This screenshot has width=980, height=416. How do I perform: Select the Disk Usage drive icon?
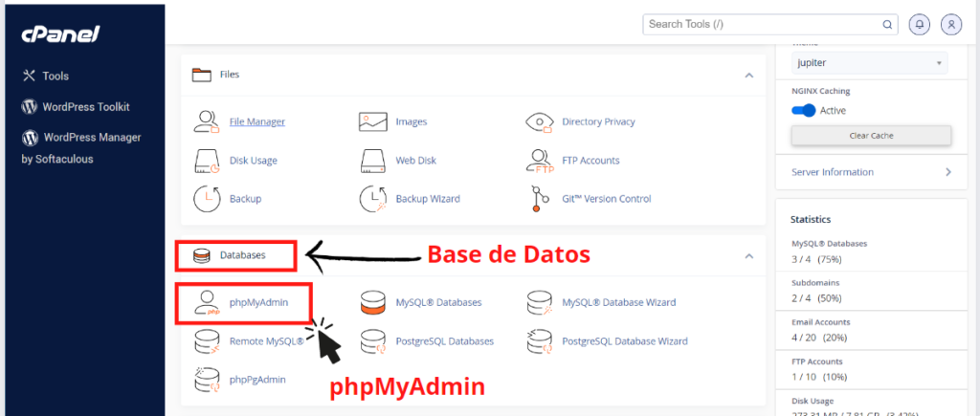(207, 161)
